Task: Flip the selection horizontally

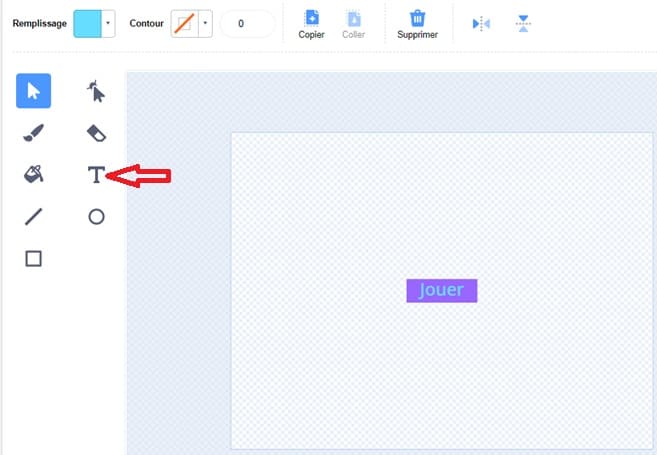Action: pos(481,23)
